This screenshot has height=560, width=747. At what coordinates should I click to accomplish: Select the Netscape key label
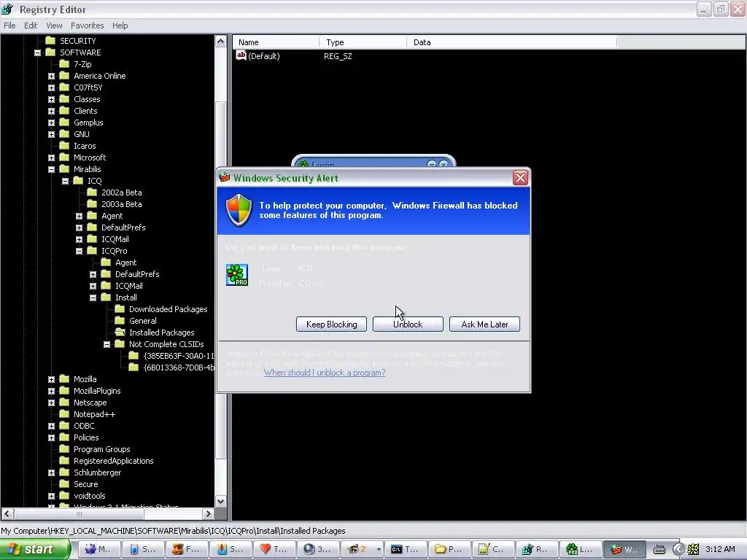[90, 402]
